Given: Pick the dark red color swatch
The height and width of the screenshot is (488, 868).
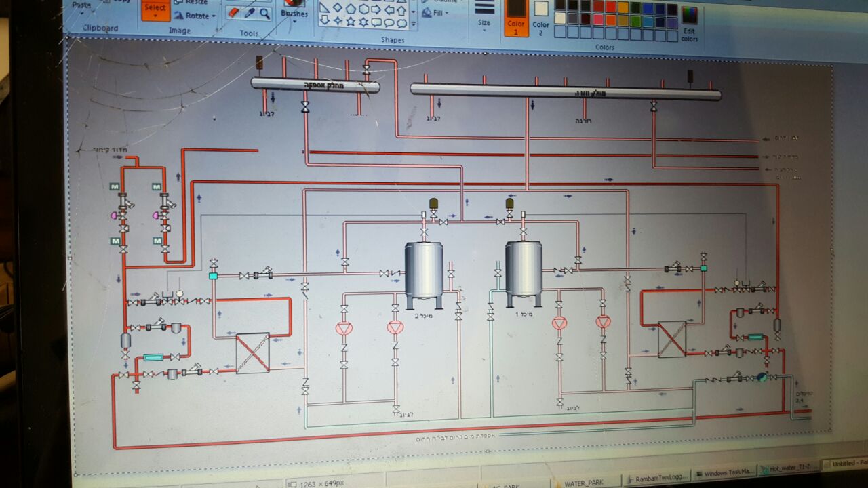Looking at the screenshot, I should point(585,5).
